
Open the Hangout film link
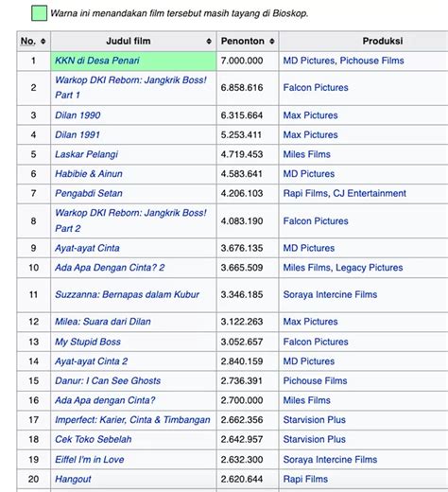73,480
